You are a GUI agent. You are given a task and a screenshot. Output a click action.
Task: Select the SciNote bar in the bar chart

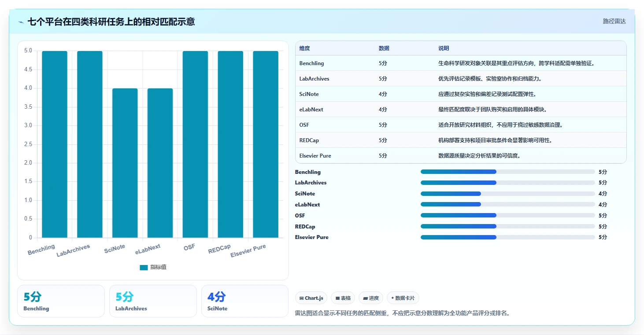(x=125, y=163)
